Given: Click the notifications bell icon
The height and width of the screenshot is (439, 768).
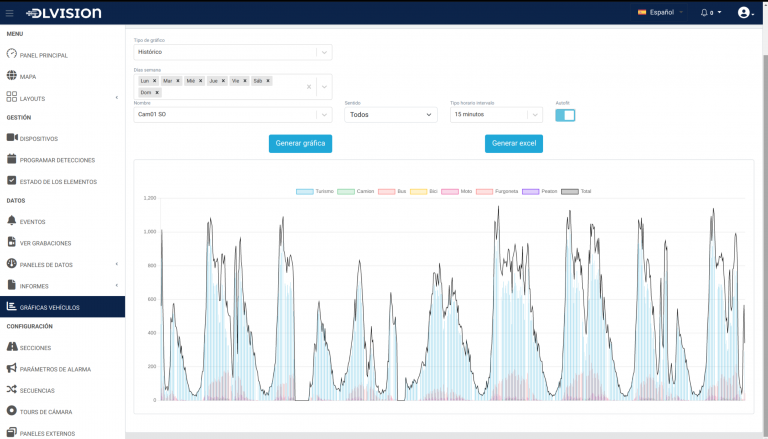Looking at the screenshot, I should pos(706,12).
